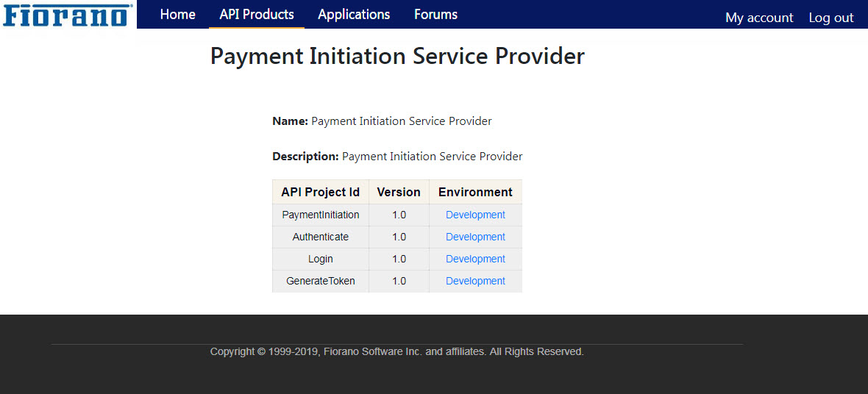Click the Fiorano copyright footer text
Viewport: 868px width, 394px height.
tap(397, 351)
